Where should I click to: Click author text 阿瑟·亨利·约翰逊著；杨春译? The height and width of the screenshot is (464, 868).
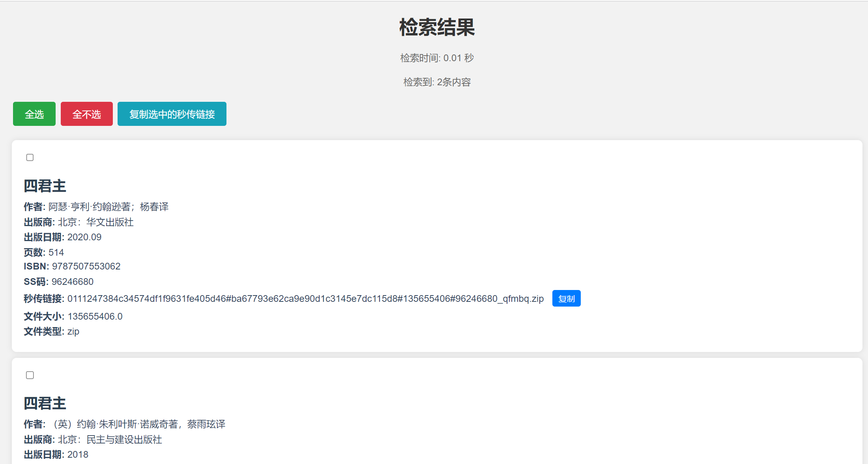point(108,207)
